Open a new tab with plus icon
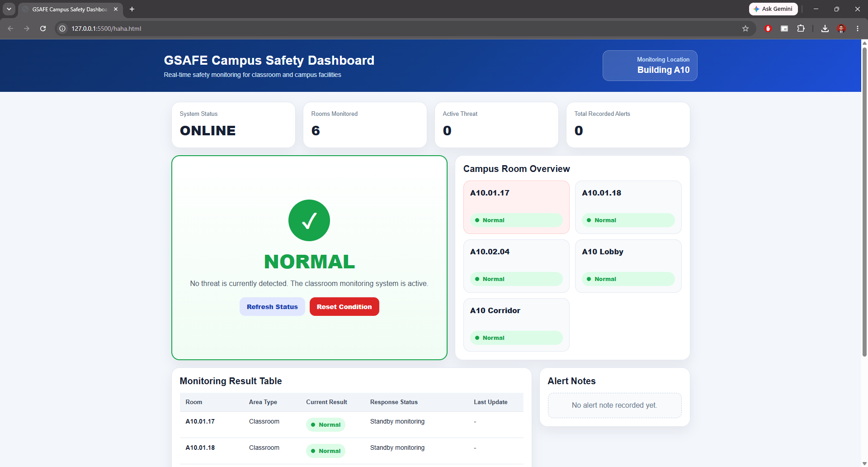The height and width of the screenshot is (467, 868). tap(132, 9)
